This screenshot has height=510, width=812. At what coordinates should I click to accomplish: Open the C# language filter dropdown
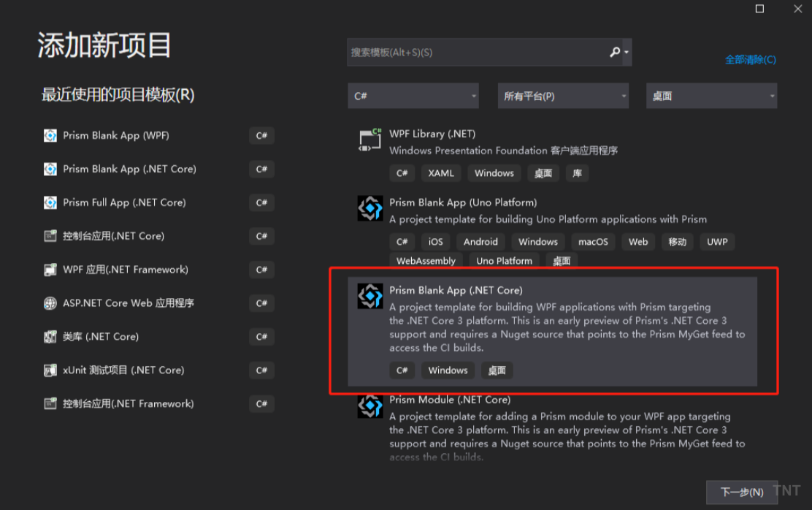pos(415,96)
